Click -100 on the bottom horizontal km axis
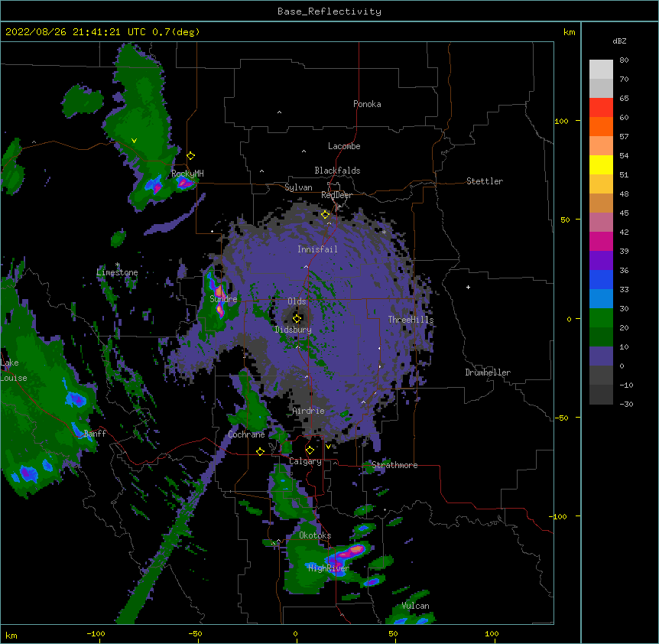 (96, 633)
